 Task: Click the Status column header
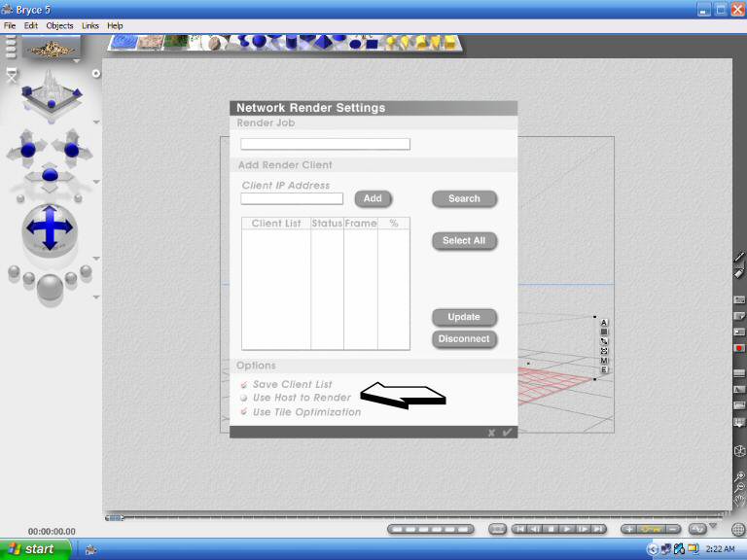tap(327, 224)
